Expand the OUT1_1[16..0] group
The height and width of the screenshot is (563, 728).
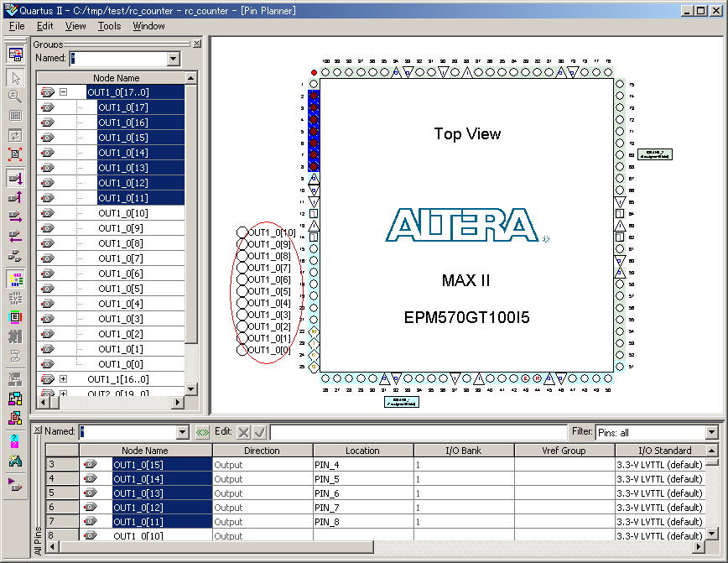[63, 379]
